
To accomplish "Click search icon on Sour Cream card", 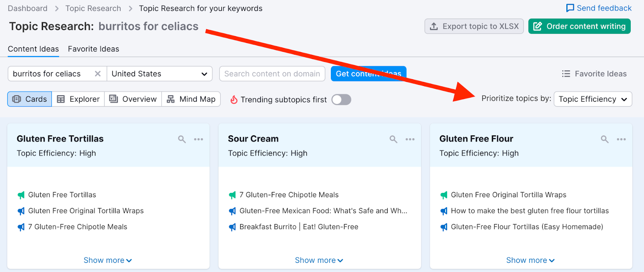I will (x=393, y=139).
